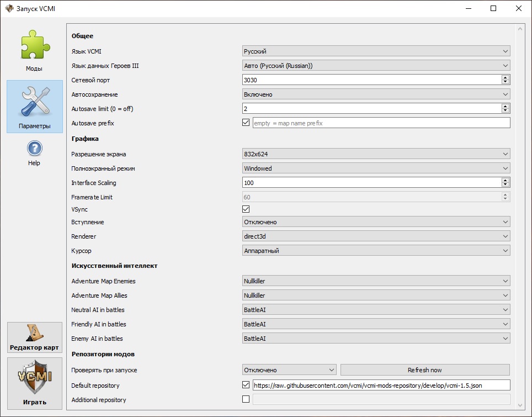This screenshot has height=417, width=532.
Task: Click the Графика section heading
Action: (85, 139)
